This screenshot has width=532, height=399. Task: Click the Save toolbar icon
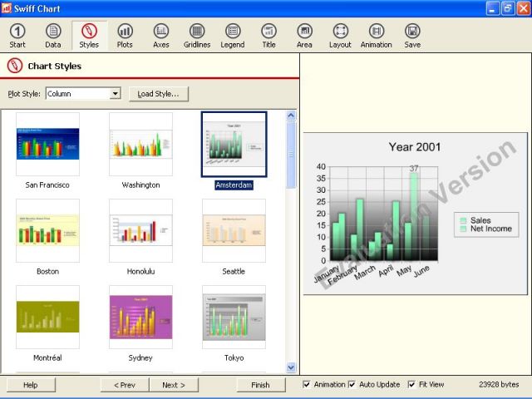[x=412, y=35]
